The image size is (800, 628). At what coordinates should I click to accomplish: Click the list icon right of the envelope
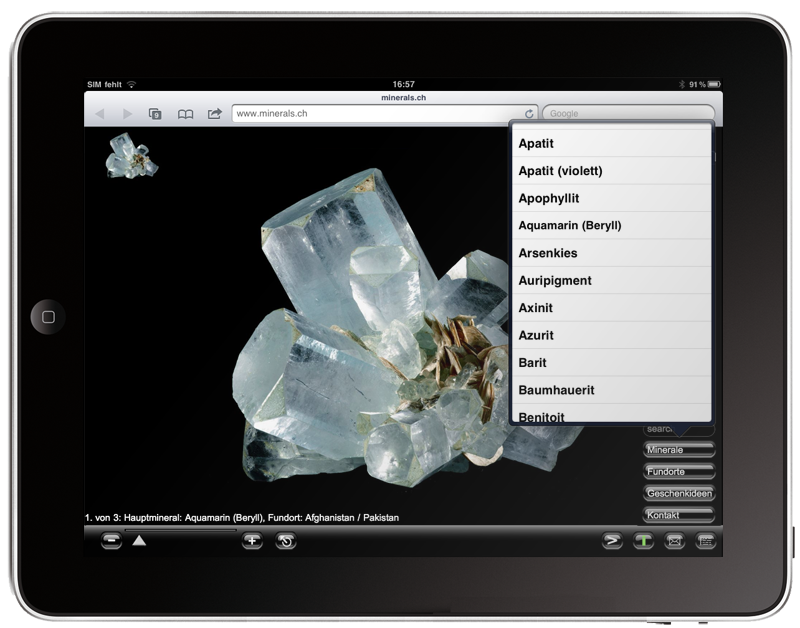[706, 541]
